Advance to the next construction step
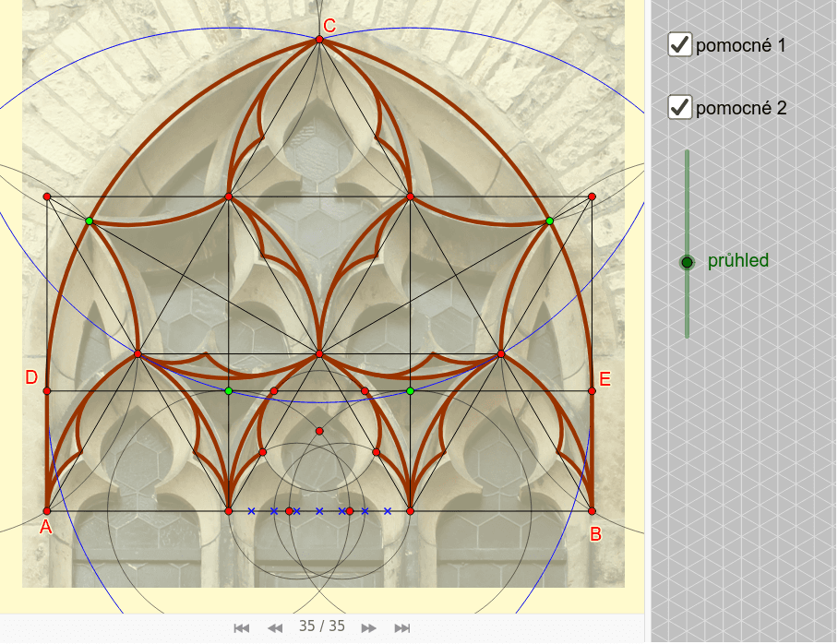Screen dimensions: 838x644 [369, 628]
